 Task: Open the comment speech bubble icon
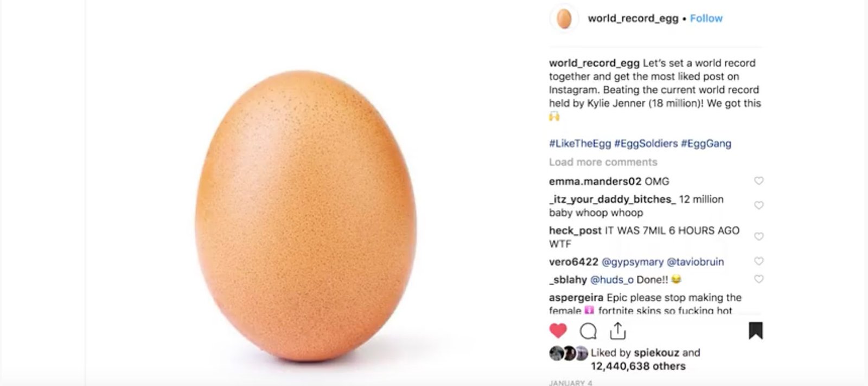[588, 331]
